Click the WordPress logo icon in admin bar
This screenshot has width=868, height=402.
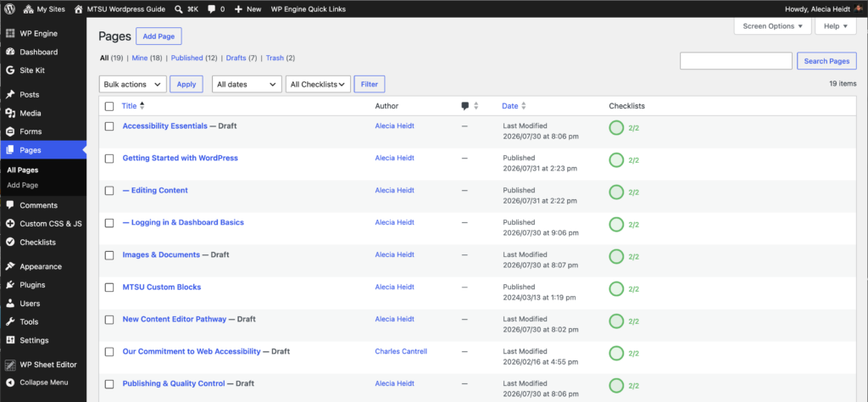10,8
